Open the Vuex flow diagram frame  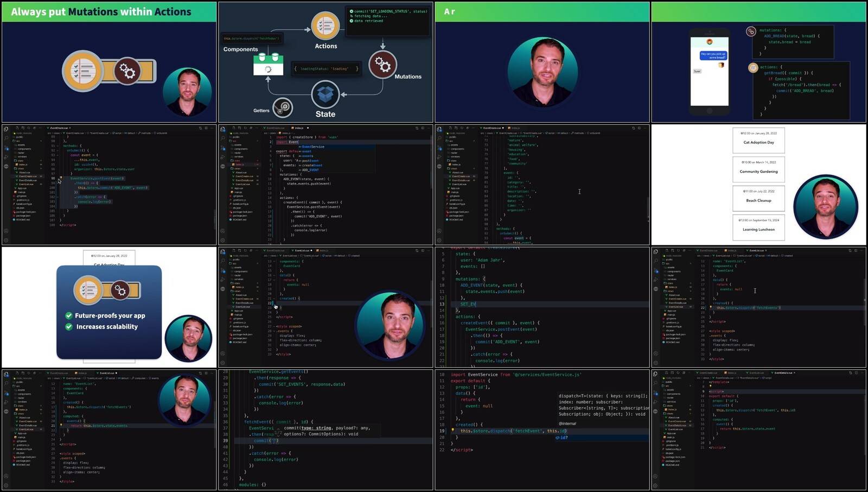click(x=325, y=62)
